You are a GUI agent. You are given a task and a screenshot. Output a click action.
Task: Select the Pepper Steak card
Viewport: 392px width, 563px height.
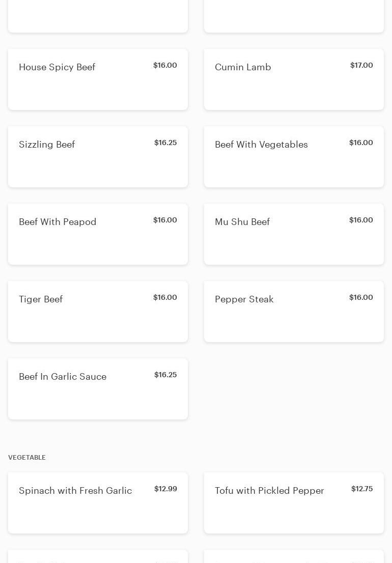294,312
